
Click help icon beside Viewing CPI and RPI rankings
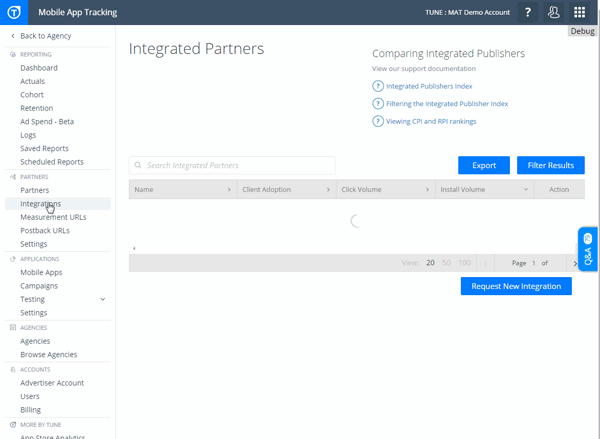coord(378,121)
